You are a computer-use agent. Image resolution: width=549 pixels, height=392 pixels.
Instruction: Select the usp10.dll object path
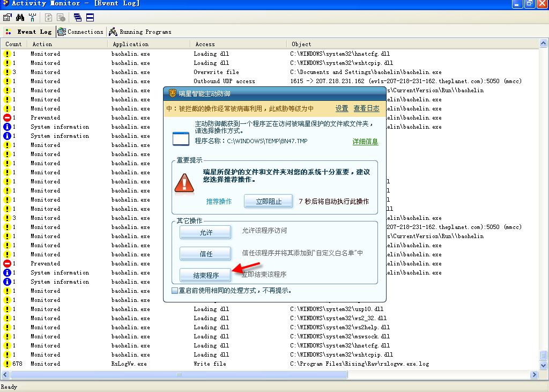click(337, 309)
